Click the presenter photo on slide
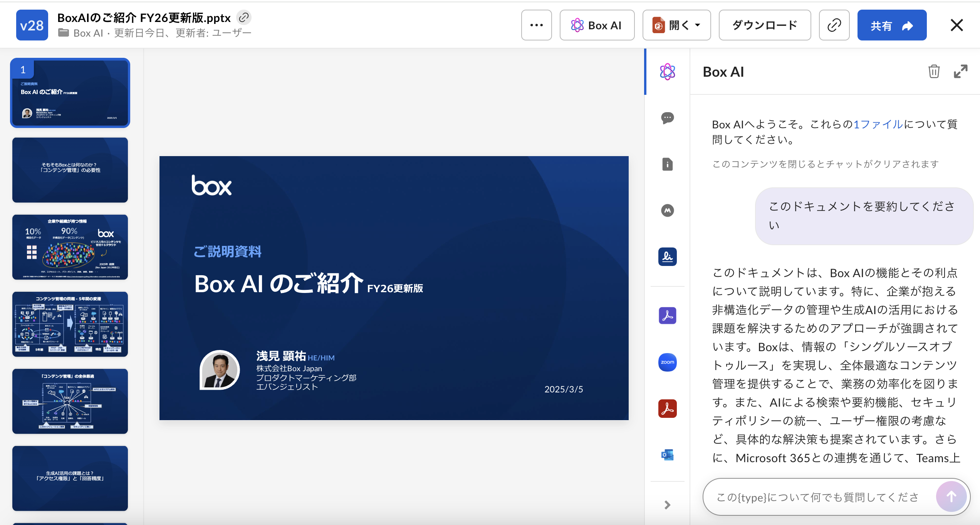The height and width of the screenshot is (525, 980). click(220, 370)
